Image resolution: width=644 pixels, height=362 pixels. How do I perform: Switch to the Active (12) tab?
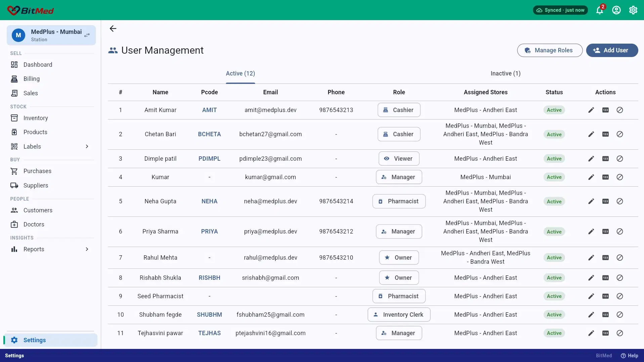(240, 73)
